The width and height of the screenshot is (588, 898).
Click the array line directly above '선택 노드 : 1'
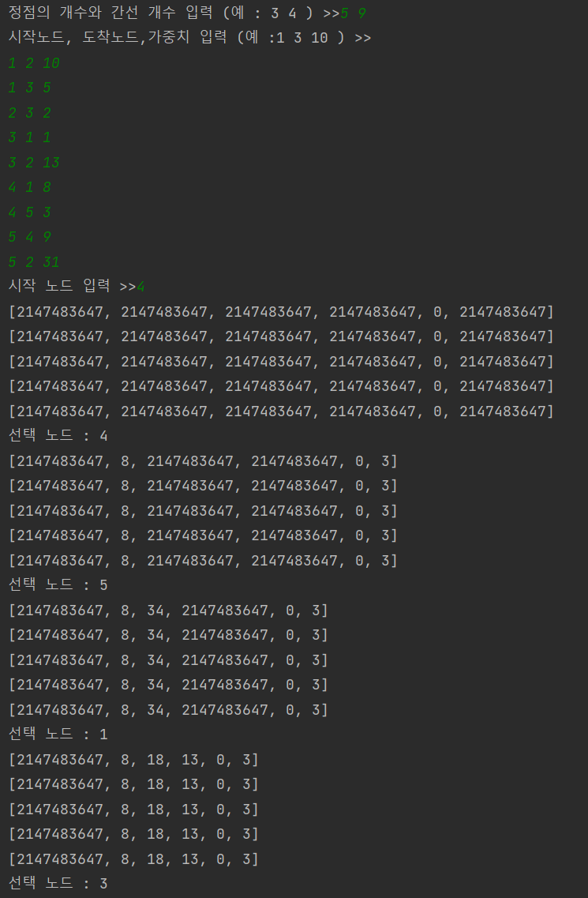pyautogui.click(x=168, y=709)
